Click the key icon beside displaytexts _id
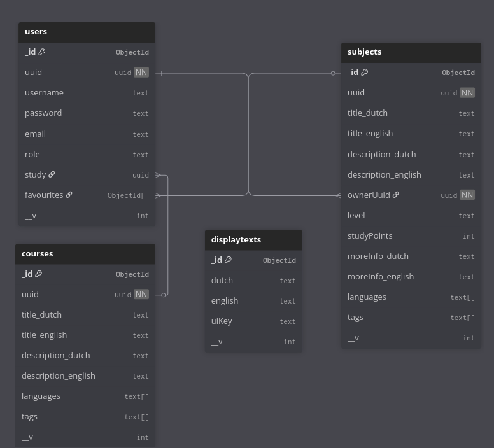The width and height of the screenshot is (494, 448). coord(229,260)
